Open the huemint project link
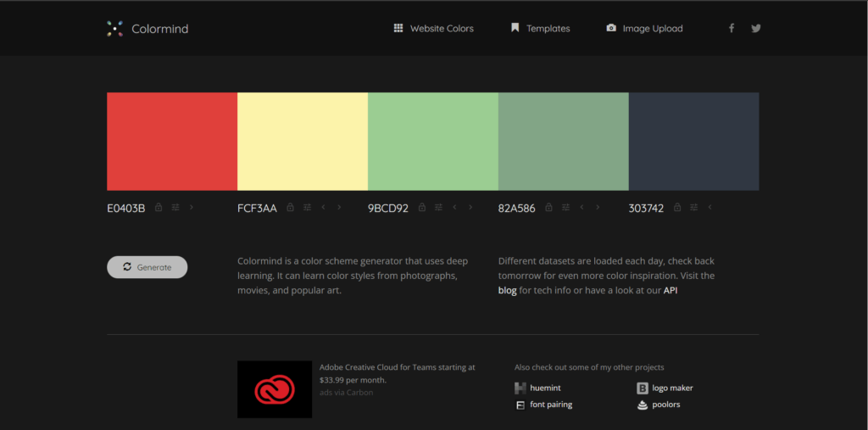Viewport: 868px width, 430px height. pos(540,388)
